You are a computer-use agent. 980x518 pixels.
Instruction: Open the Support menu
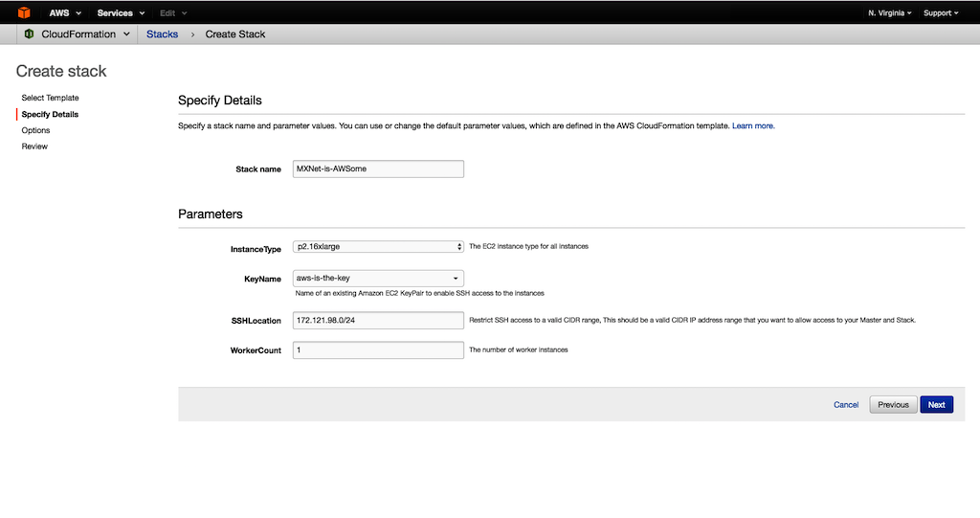click(941, 12)
